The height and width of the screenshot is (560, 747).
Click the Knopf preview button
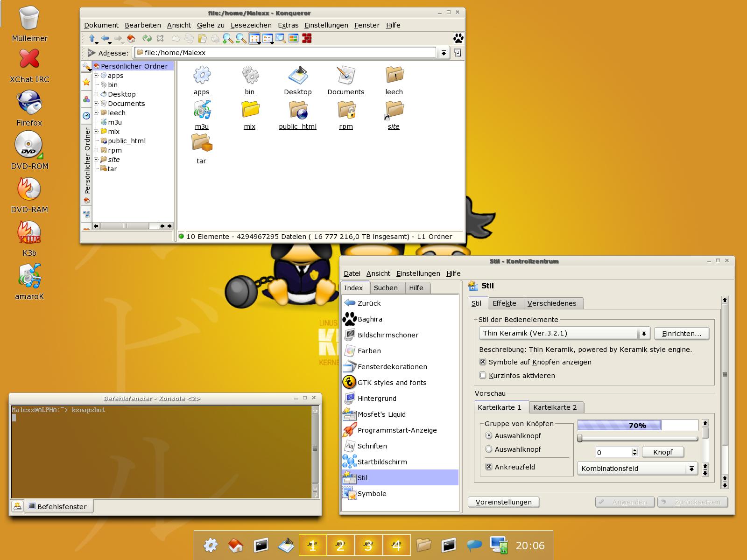click(x=663, y=452)
